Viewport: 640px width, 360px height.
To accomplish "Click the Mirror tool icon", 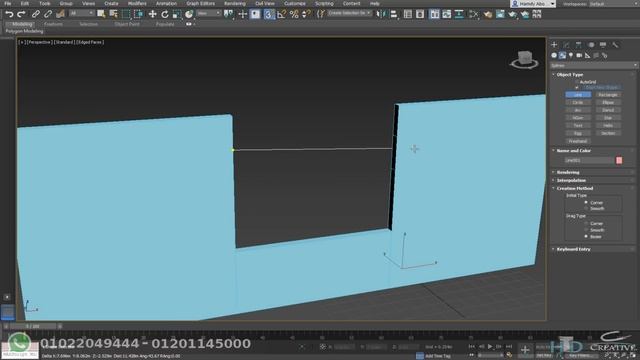I will pyautogui.click(x=381, y=14).
